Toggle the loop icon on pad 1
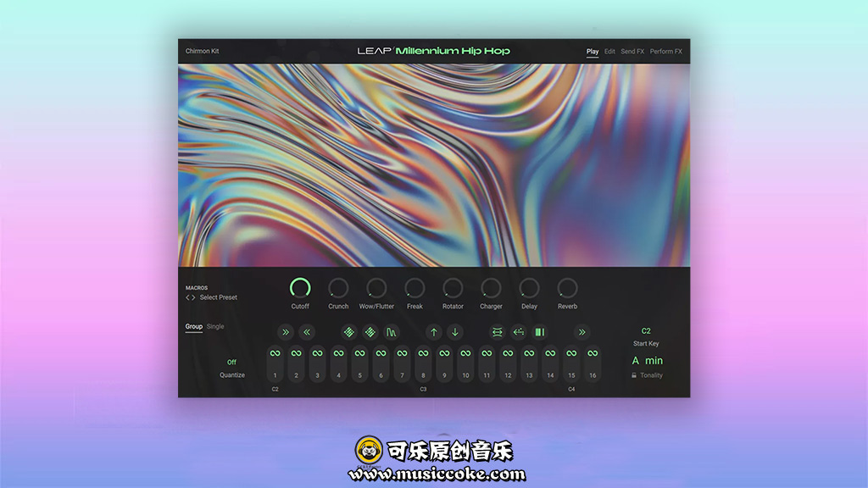The image size is (868, 488). [x=275, y=353]
